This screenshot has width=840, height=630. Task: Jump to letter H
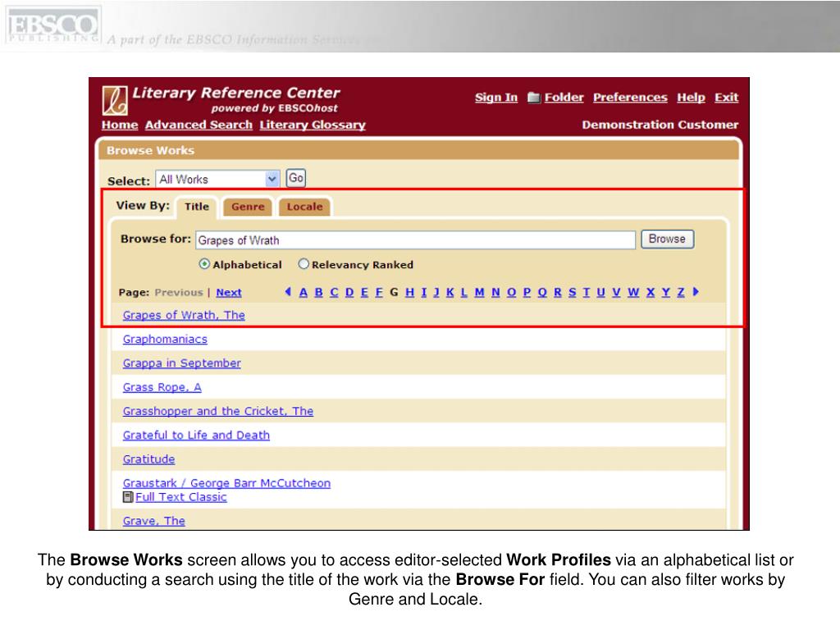tap(410, 293)
